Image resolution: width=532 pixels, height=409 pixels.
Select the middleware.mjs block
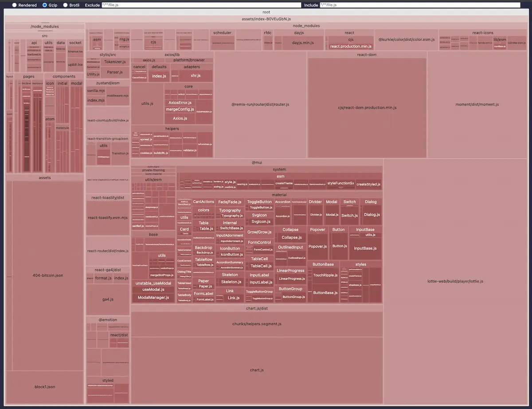(x=117, y=95)
